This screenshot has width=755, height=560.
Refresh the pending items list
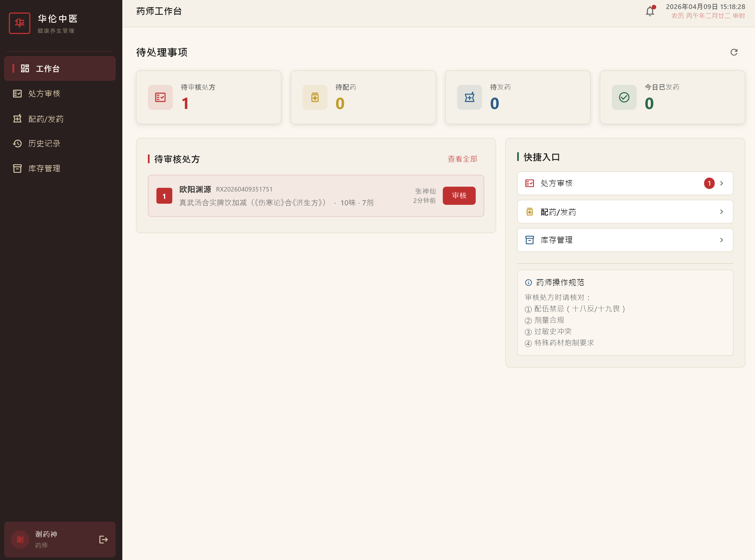[x=734, y=52]
